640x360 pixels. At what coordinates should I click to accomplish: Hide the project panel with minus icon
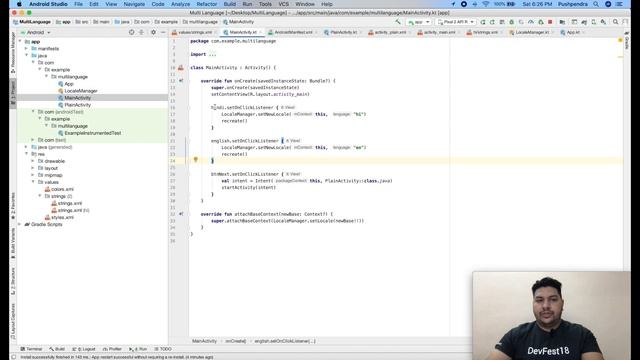click(x=163, y=32)
